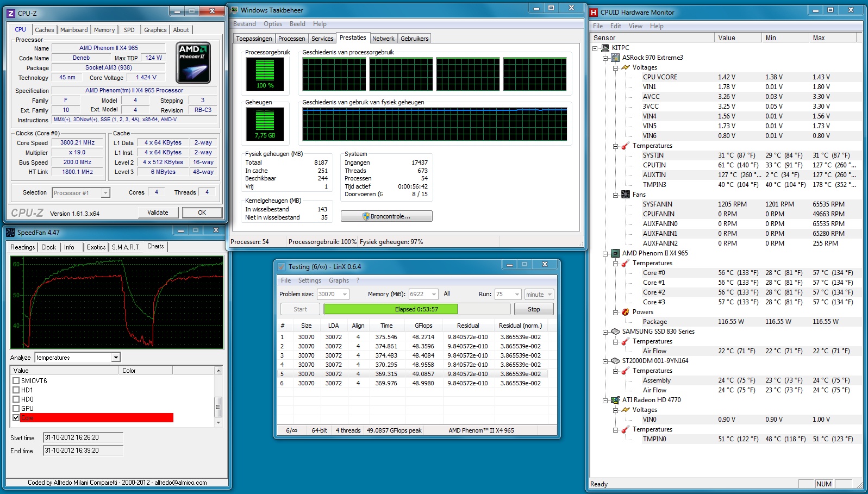868x494 pixels.
Task: Check the SMIOVT6 checkbox in SpeedFan
Action: (x=16, y=381)
